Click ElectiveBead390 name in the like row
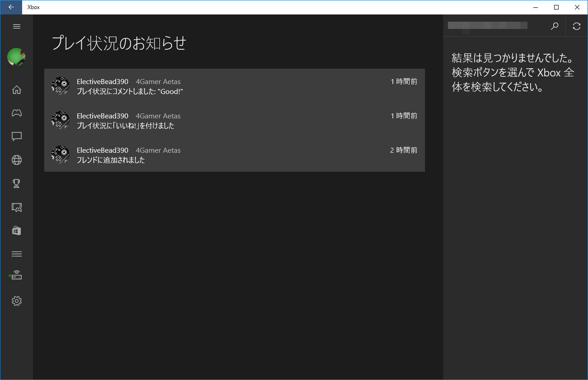The width and height of the screenshot is (588, 380). pyautogui.click(x=103, y=116)
